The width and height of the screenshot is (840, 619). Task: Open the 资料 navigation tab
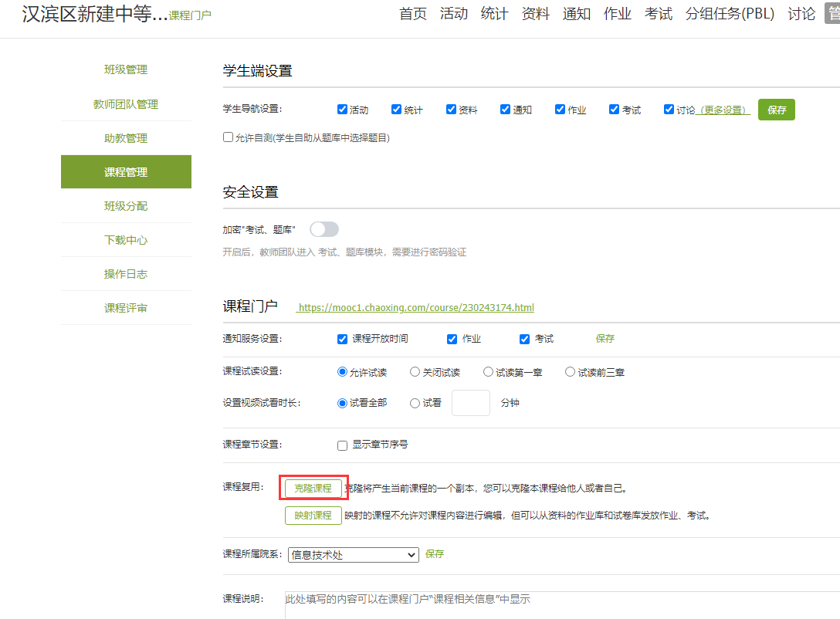tap(536, 14)
